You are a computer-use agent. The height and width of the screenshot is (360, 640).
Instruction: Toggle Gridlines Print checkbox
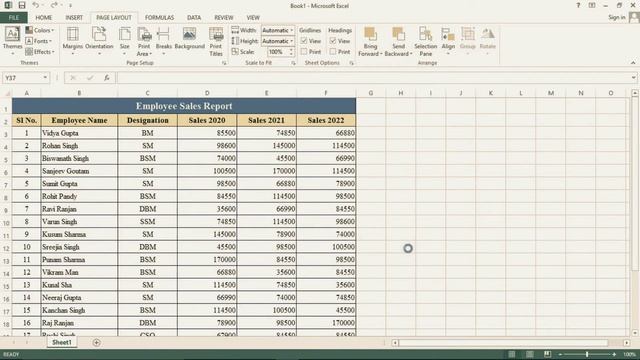tap(304, 52)
